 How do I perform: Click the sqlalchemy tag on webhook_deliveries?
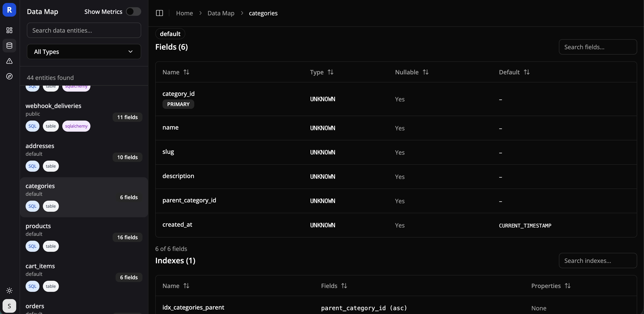click(76, 126)
